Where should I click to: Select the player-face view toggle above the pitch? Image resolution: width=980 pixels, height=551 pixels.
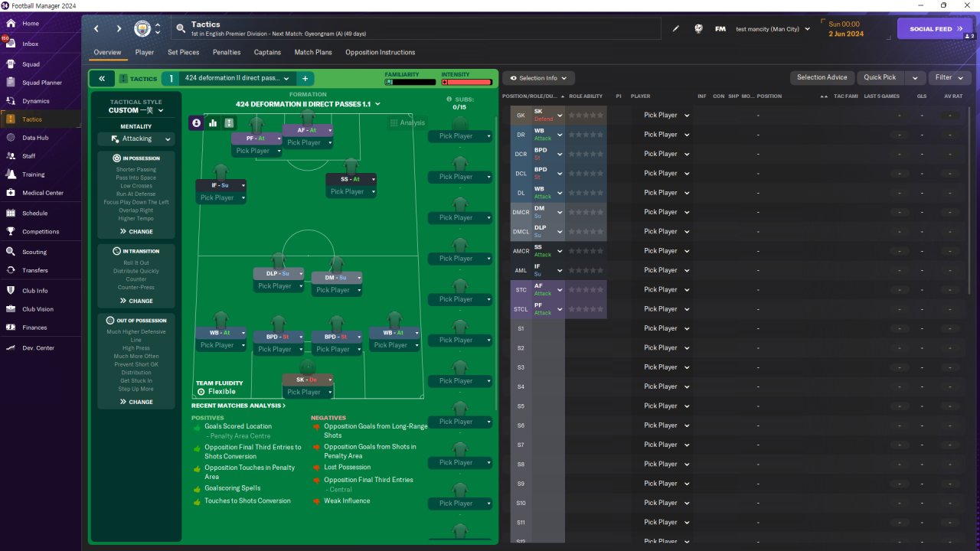coord(197,122)
